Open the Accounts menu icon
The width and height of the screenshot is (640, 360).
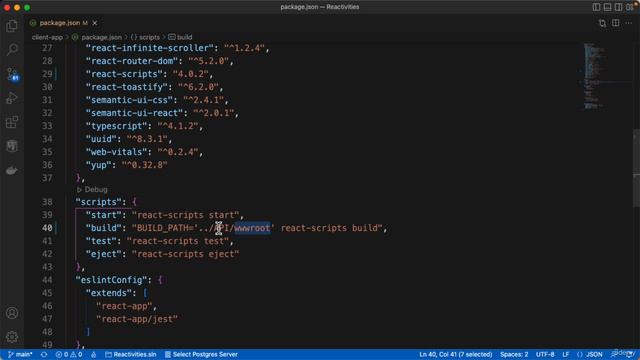pyautogui.click(x=12, y=313)
